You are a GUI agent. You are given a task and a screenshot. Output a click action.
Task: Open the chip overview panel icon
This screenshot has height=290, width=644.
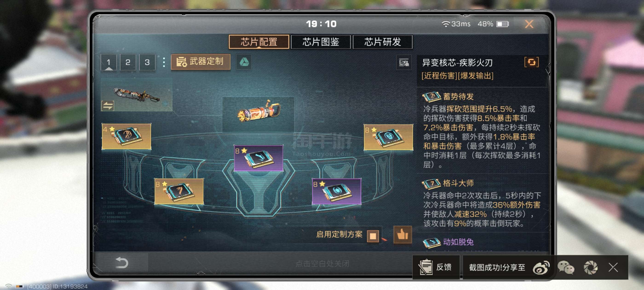(x=404, y=62)
